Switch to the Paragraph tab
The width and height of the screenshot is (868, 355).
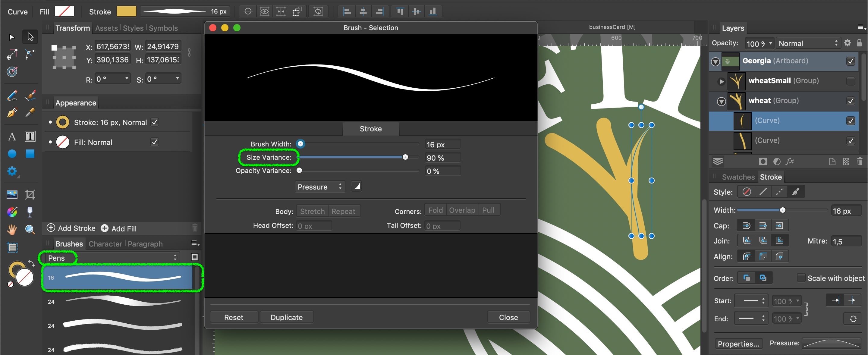tap(145, 243)
